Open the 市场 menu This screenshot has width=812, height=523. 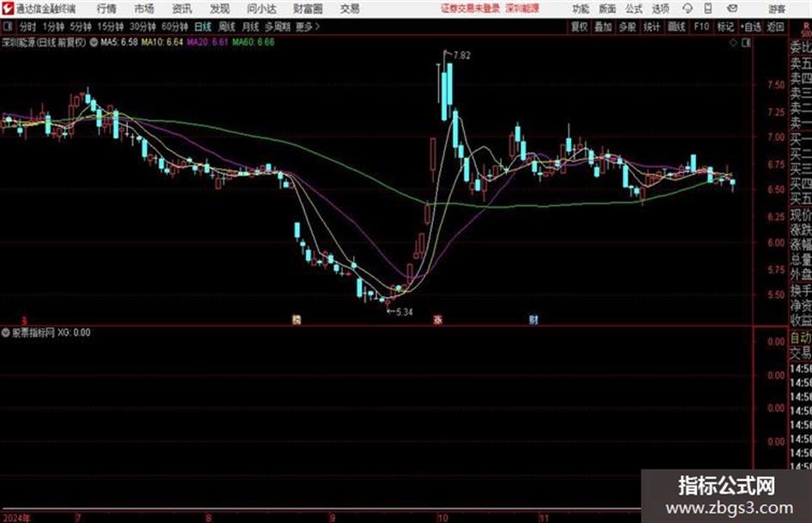pyautogui.click(x=144, y=9)
